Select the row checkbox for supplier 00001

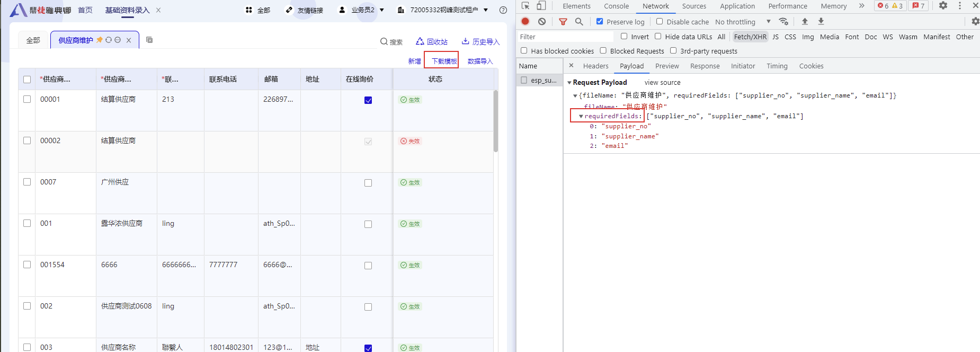27,99
